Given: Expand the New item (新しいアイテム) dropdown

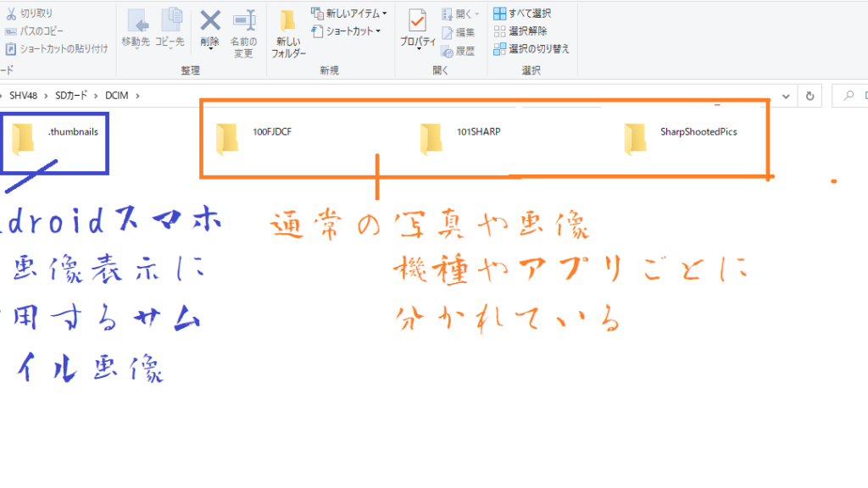Looking at the screenshot, I should tap(349, 14).
